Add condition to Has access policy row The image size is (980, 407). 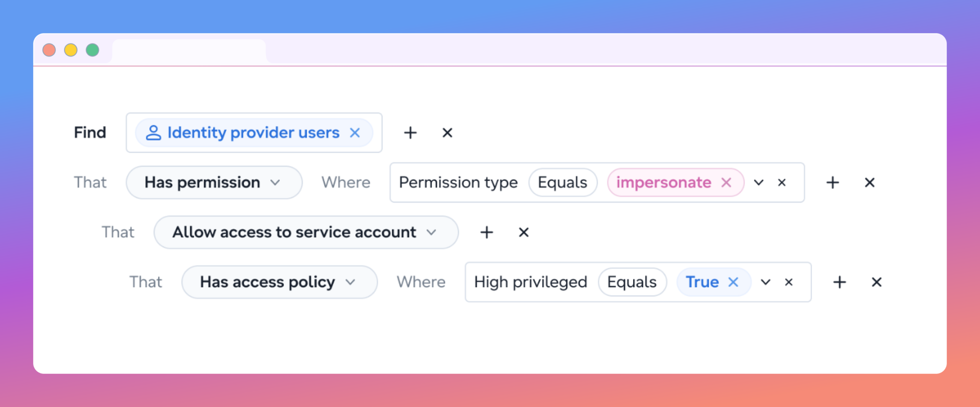(840, 282)
